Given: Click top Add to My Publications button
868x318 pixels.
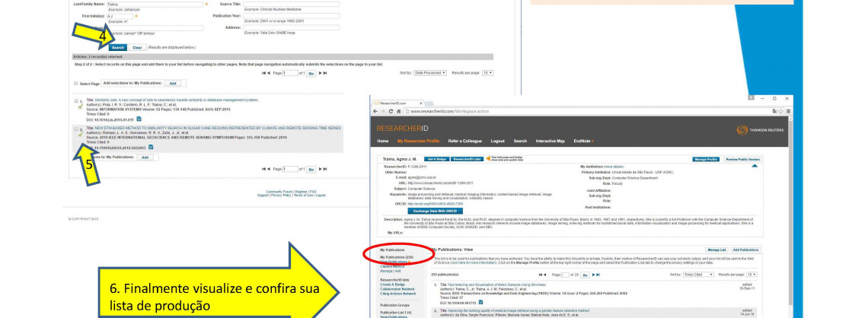Looking at the screenshot, I should pyautogui.click(x=172, y=84).
